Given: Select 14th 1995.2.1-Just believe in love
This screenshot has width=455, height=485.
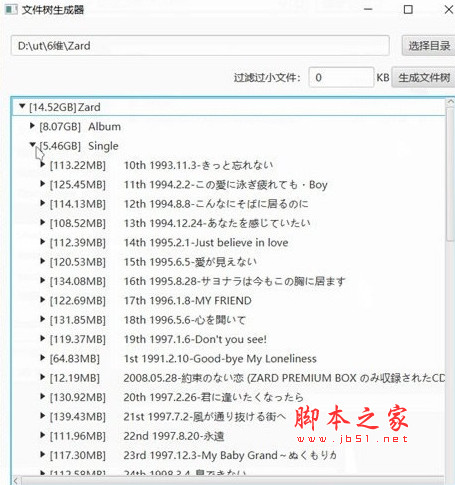Looking at the screenshot, I should point(206,242).
